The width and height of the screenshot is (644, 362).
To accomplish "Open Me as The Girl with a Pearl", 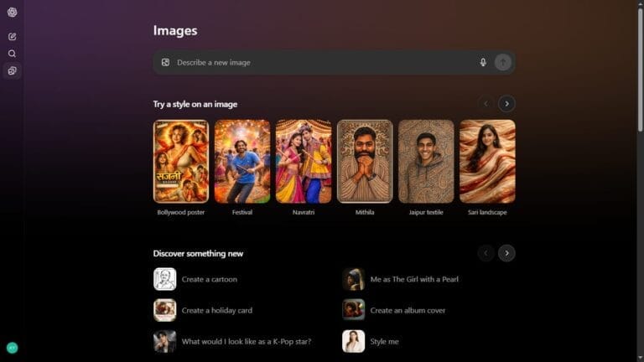I will point(414,279).
